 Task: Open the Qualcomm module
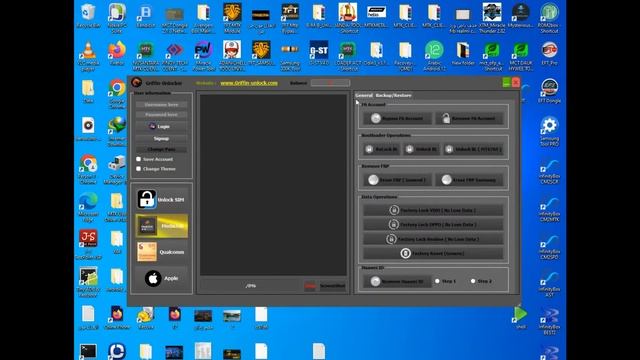click(162, 252)
